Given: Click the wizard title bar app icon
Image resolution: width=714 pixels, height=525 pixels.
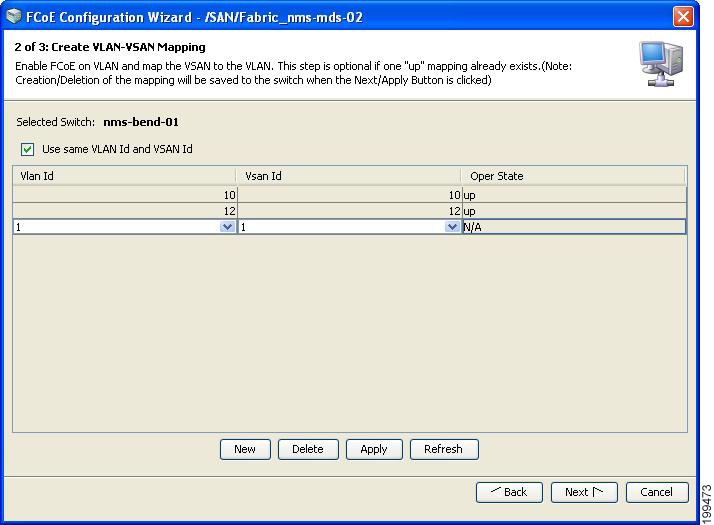Looking at the screenshot, I should (14, 16).
